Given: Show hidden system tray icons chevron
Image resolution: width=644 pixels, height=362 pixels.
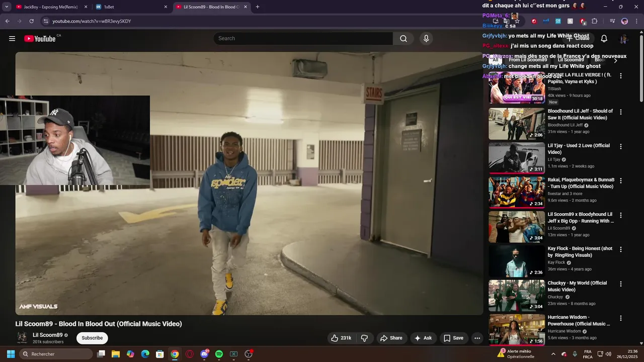Looking at the screenshot, I should (x=553, y=354).
